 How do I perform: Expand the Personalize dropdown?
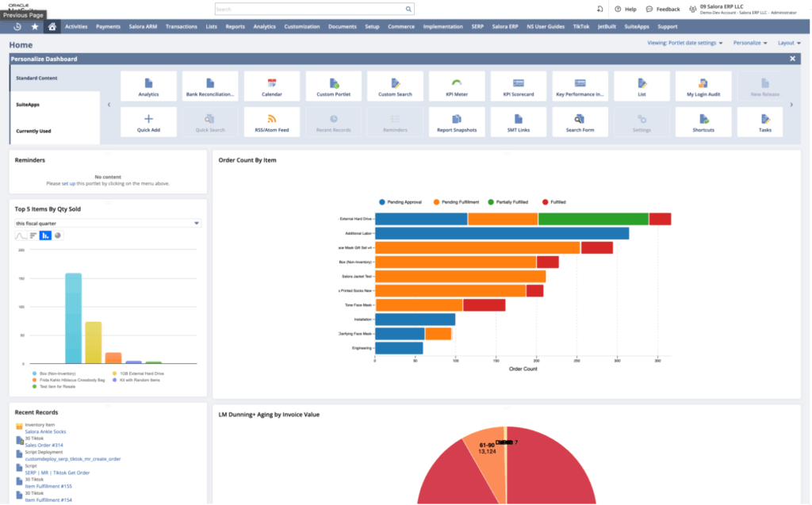point(750,43)
